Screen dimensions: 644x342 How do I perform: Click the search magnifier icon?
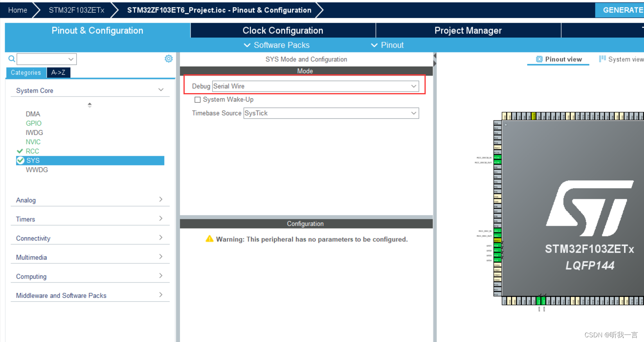[12, 59]
